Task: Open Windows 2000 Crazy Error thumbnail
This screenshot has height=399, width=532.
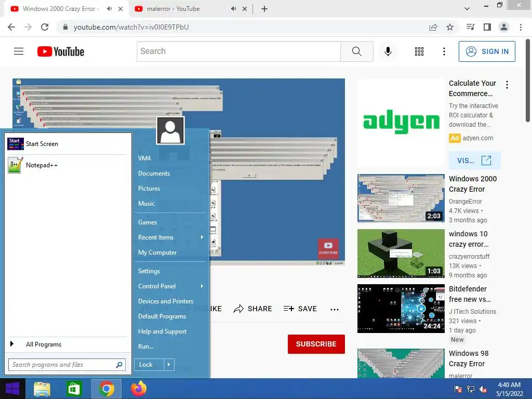Action: [401, 198]
